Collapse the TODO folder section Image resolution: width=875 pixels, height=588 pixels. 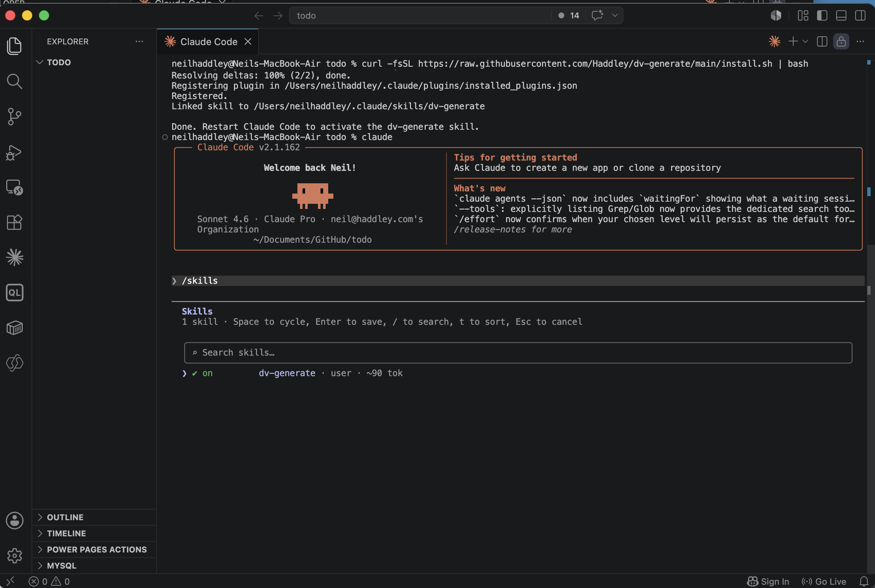click(94, 62)
